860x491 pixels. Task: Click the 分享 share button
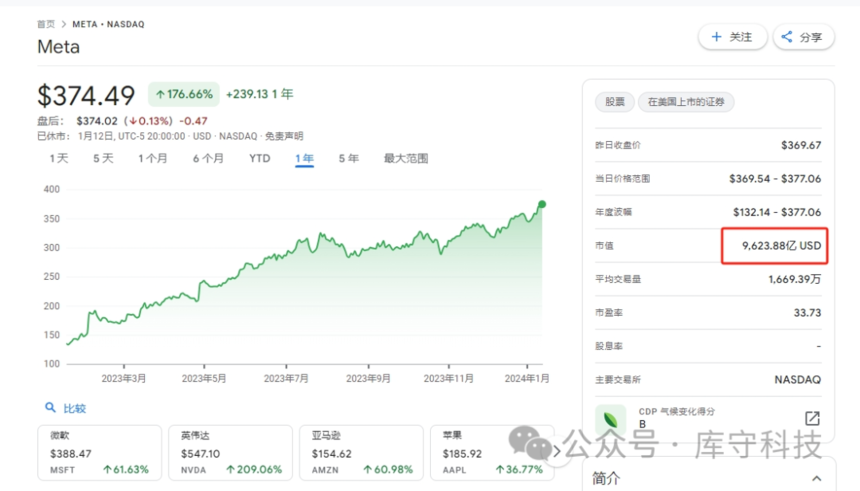804,37
